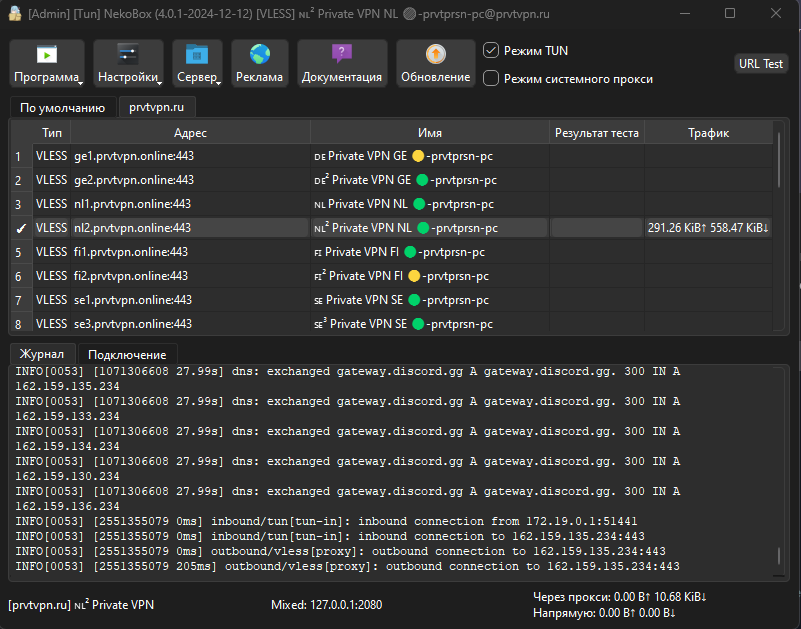801x629 pixels.
Task: Click the Программа toolbar icon
Action: click(x=46, y=55)
